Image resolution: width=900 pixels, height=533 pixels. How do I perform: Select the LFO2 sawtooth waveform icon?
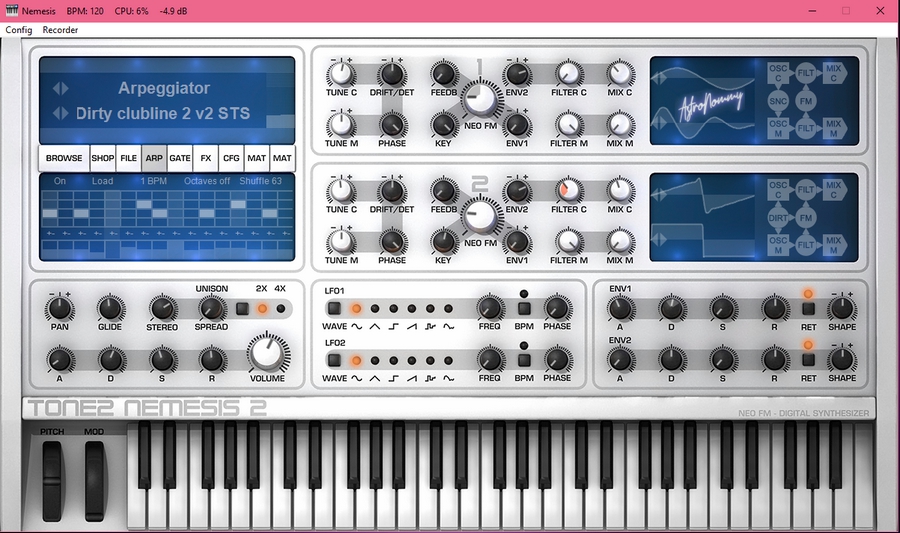(412, 379)
